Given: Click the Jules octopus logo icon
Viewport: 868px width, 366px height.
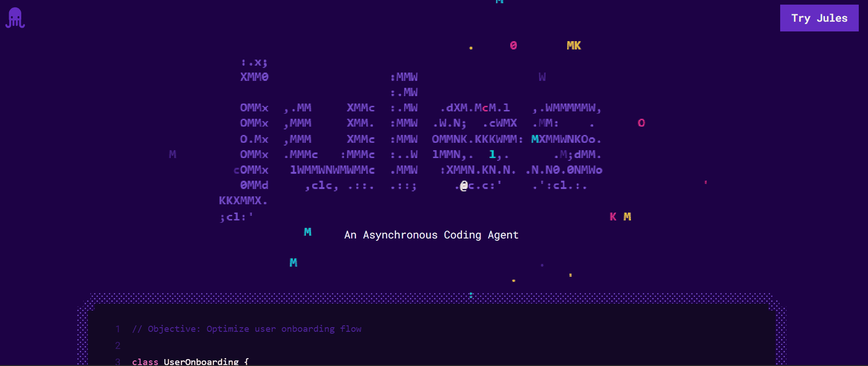Looking at the screenshot, I should coord(15,18).
